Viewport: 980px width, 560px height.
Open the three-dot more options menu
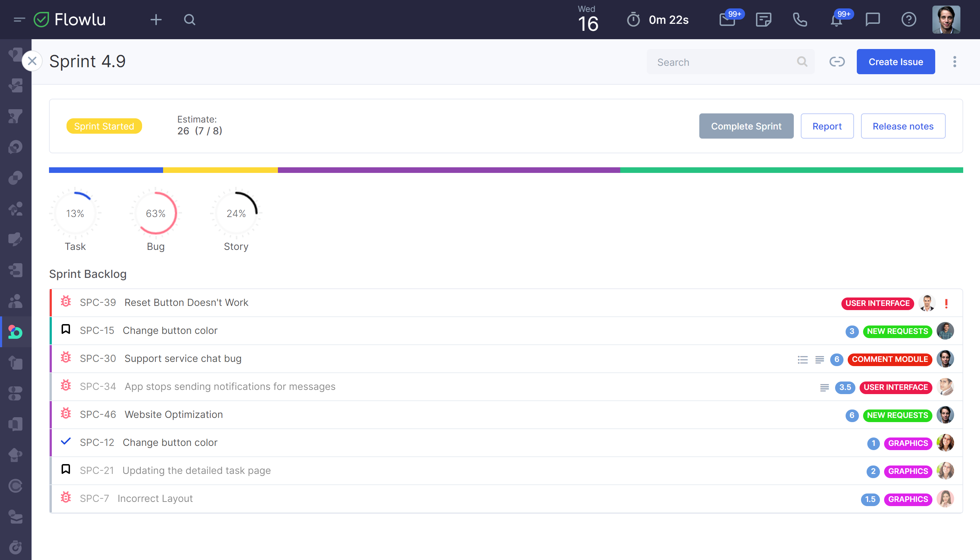[x=954, y=62]
